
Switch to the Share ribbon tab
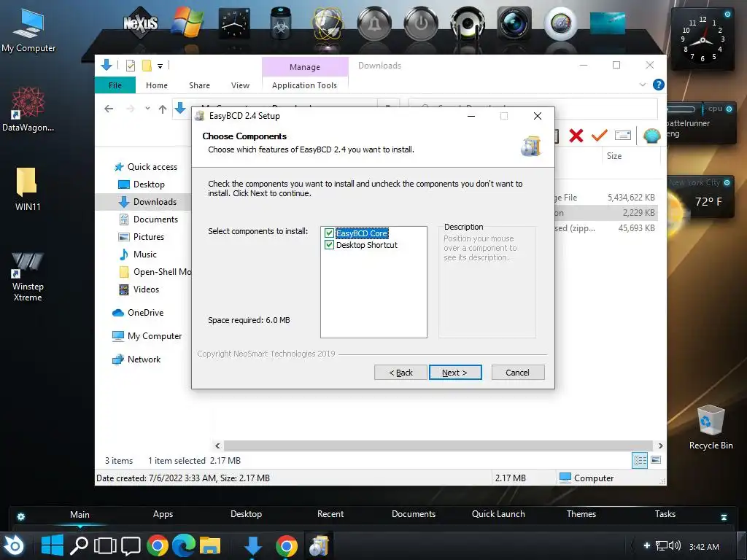click(x=199, y=85)
